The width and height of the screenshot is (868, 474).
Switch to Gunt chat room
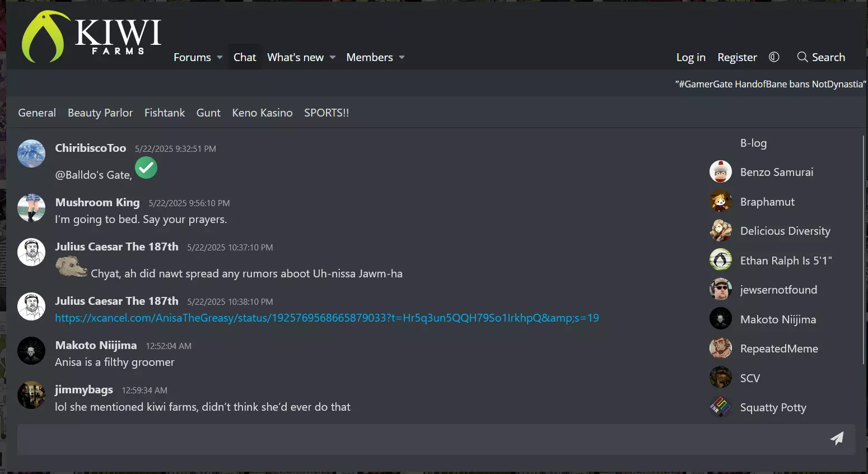point(208,113)
